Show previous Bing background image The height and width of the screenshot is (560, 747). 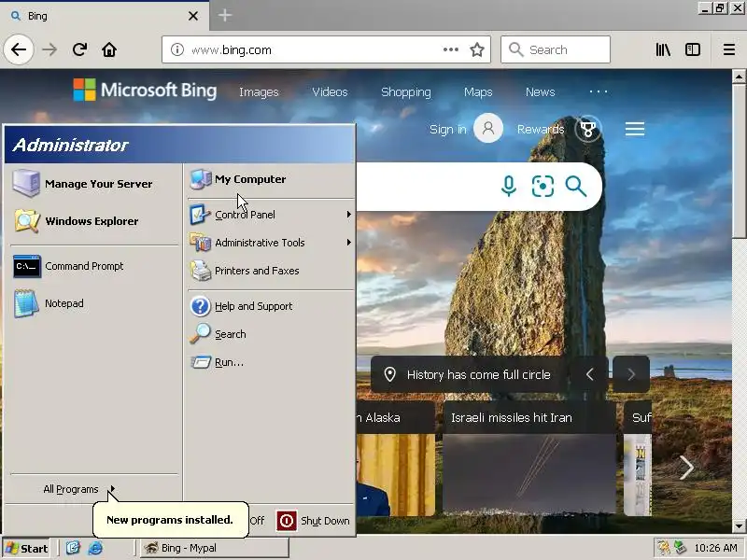(x=589, y=374)
